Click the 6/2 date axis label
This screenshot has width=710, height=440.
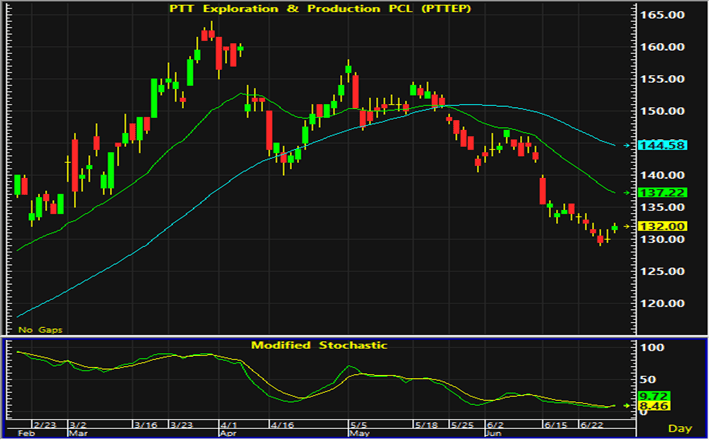495,425
